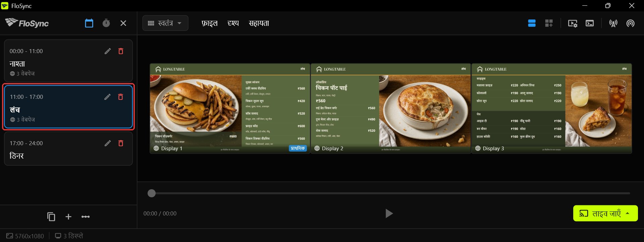
Task: Delete the डिनर schedule entry
Action: tap(121, 143)
